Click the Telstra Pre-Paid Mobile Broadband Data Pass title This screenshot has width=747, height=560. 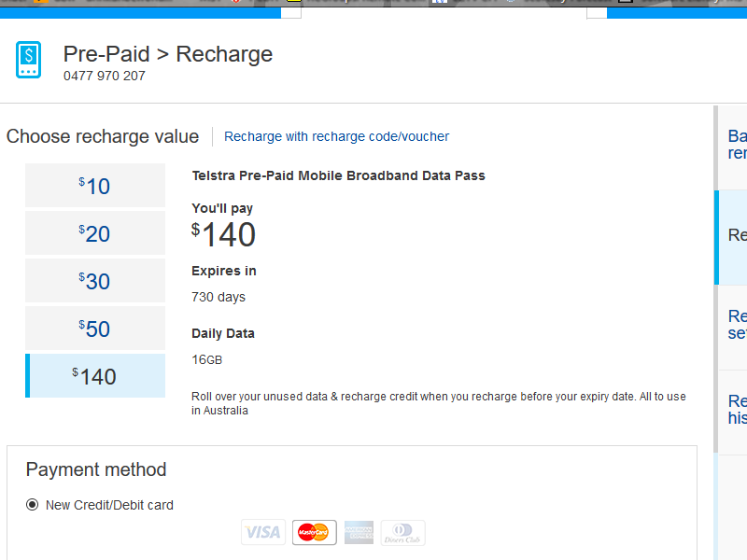point(338,175)
